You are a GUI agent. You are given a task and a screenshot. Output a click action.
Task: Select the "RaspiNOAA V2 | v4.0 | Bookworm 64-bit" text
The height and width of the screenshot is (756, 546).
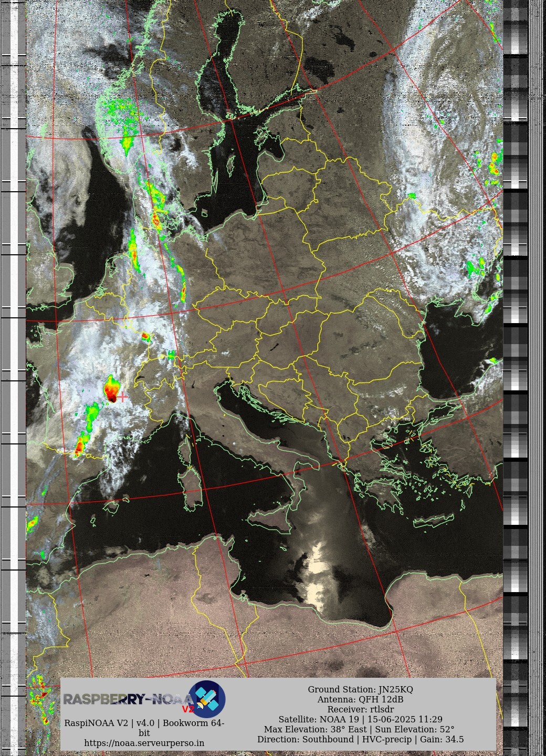pyautogui.click(x=144, y=728)
